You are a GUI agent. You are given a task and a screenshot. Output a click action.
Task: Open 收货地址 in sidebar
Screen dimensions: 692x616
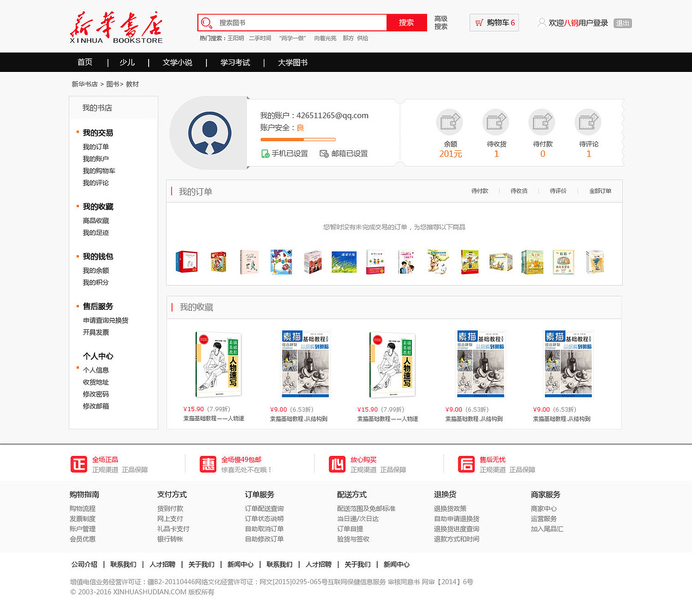tap(96, 382)
